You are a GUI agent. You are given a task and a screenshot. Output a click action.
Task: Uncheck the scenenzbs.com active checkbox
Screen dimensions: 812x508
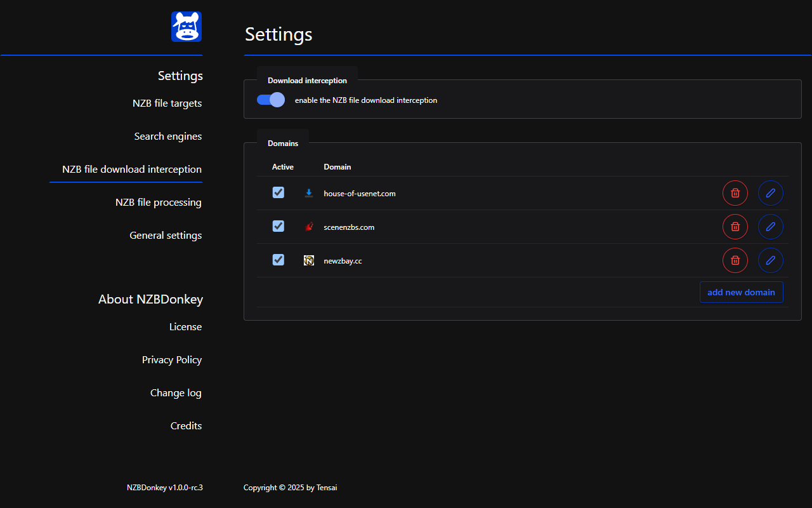tap(278, 226)
